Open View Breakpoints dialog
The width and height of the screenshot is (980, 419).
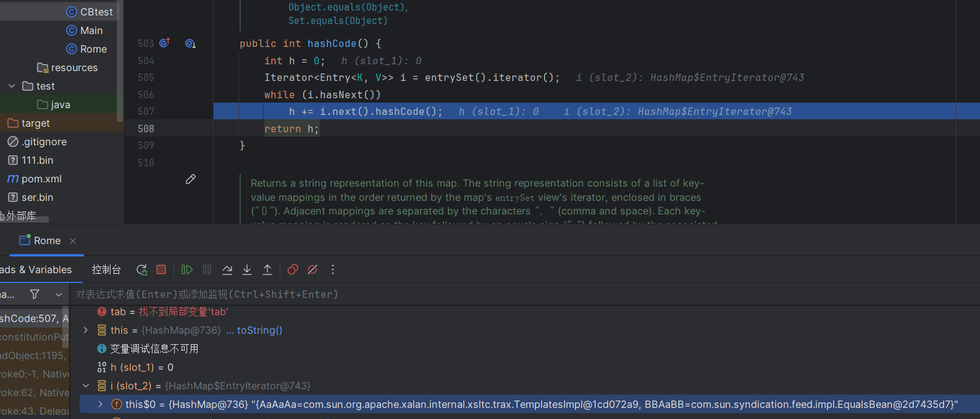(293, 269)
